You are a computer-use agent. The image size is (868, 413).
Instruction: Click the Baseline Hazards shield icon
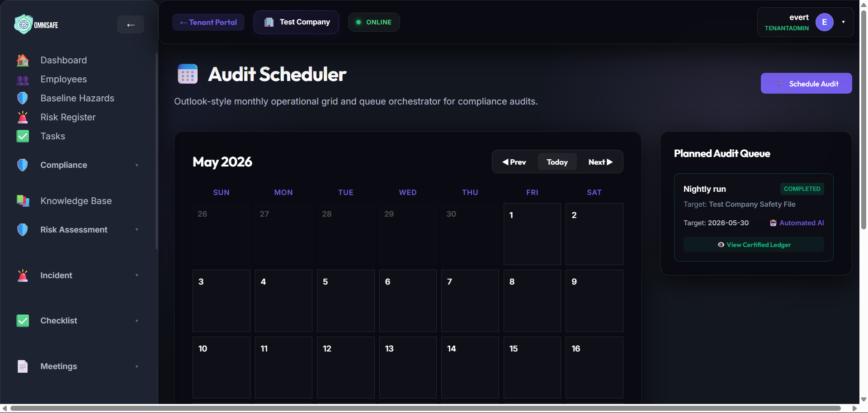point(23,98)
